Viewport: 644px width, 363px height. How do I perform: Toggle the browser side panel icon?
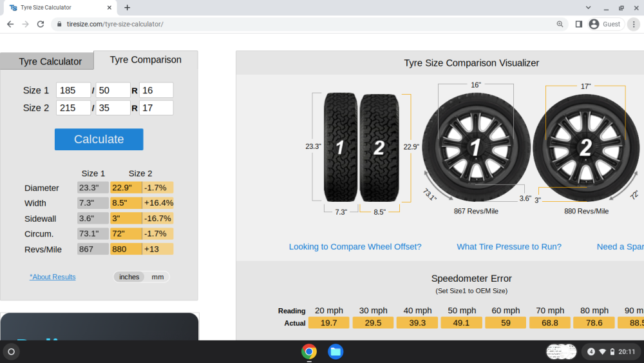click(579, 25)
